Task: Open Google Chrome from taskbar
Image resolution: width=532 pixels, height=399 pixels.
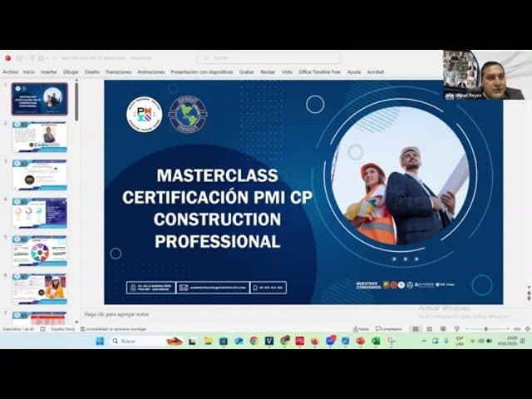Action: (x=254, y=341)
